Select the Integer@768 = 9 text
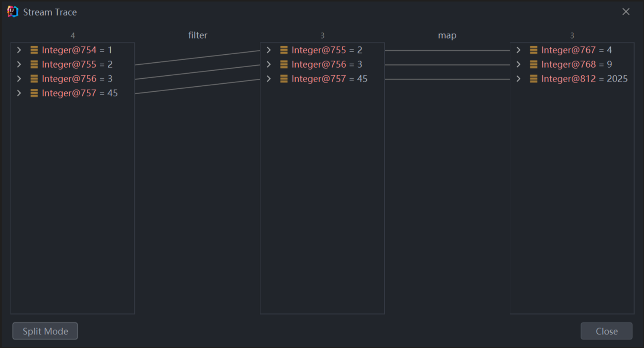The image size is (644, 348). coord(576,64)
